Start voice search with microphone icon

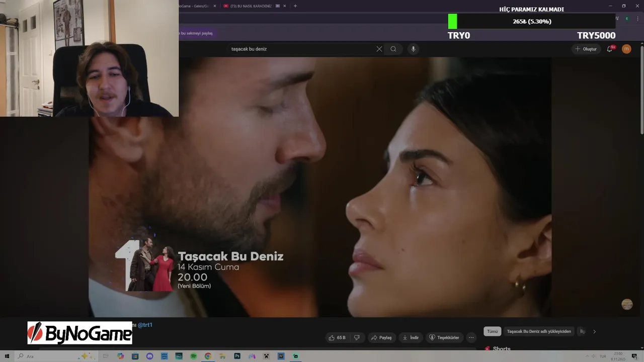413,49
